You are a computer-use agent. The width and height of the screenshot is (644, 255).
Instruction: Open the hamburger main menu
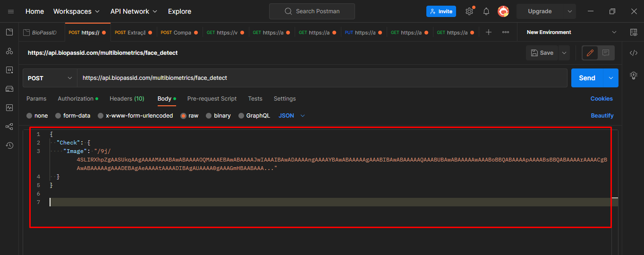click(x=11, y=11)
